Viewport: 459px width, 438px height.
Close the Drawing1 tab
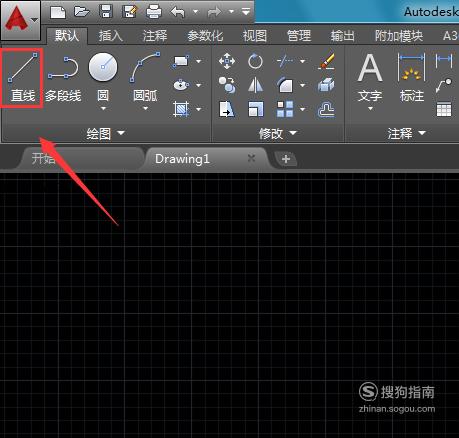coord(251,158)
